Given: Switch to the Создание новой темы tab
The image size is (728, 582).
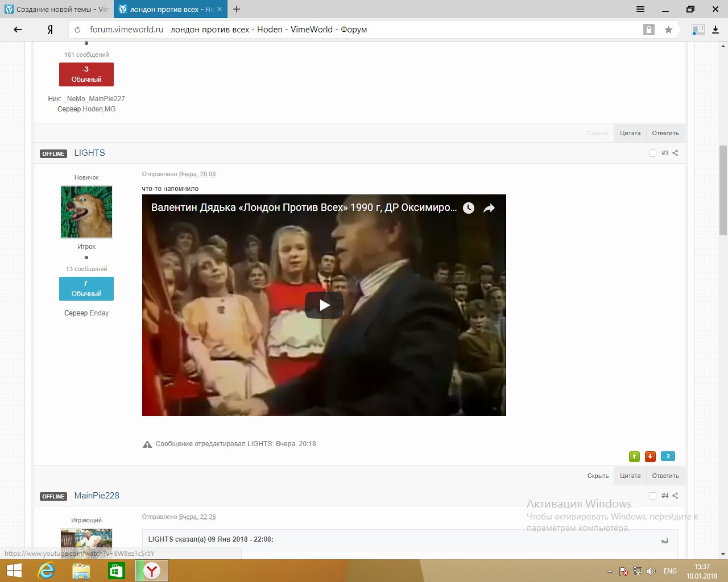Looking at the screenshot, I should pos(56,9).
